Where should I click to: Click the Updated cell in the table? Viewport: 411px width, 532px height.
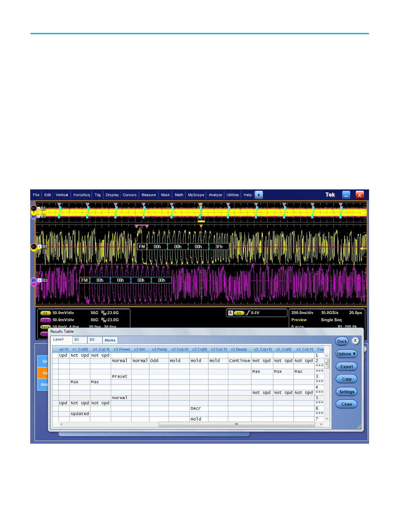[x=80, y=414]
